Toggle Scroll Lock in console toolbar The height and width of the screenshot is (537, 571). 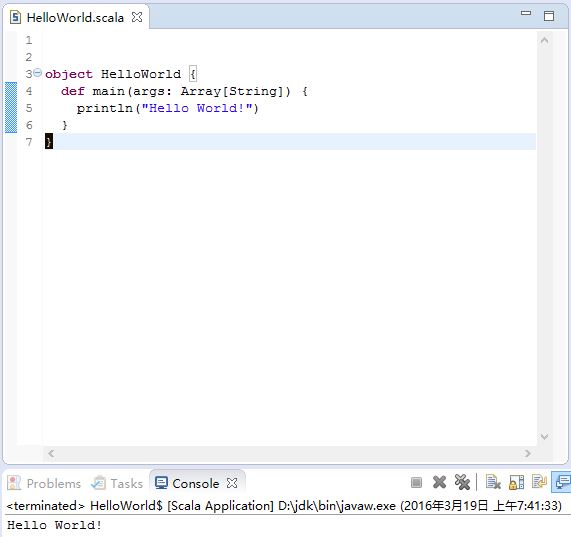[x=516, y=482]
